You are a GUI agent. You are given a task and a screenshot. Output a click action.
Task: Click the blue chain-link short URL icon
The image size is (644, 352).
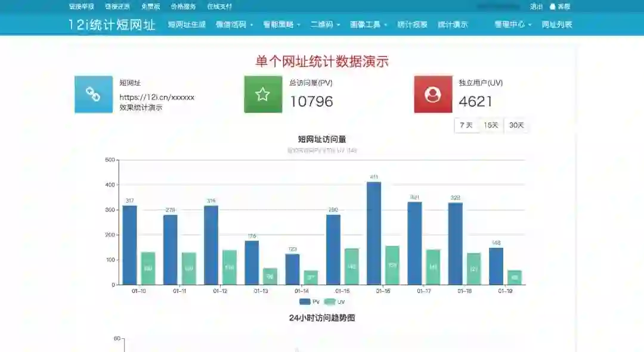[94, 94]
